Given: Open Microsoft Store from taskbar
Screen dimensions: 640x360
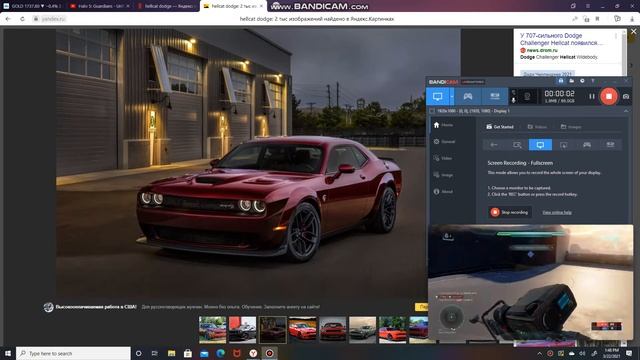Looking at the screenshot, I should [188, 353].
